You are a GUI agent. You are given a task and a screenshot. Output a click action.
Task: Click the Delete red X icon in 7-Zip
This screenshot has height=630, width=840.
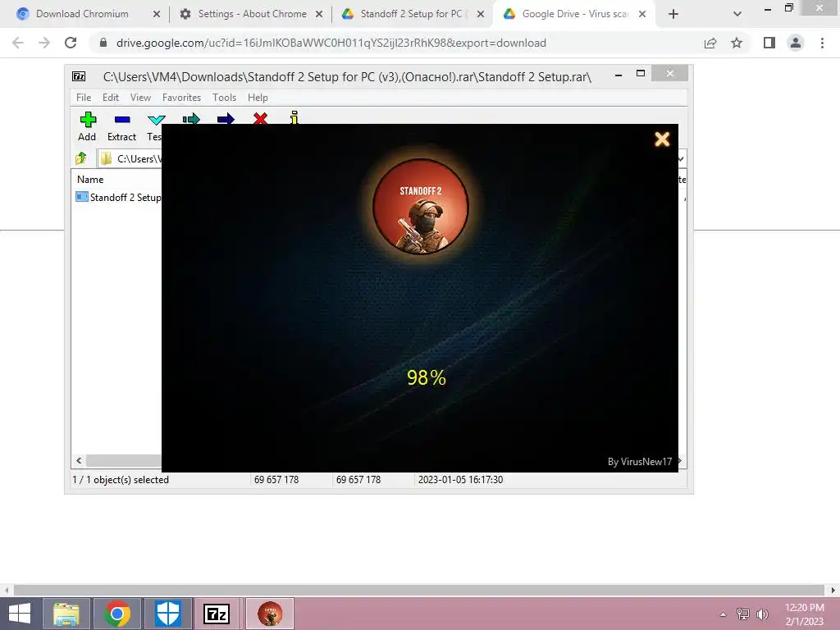(260, 118)
